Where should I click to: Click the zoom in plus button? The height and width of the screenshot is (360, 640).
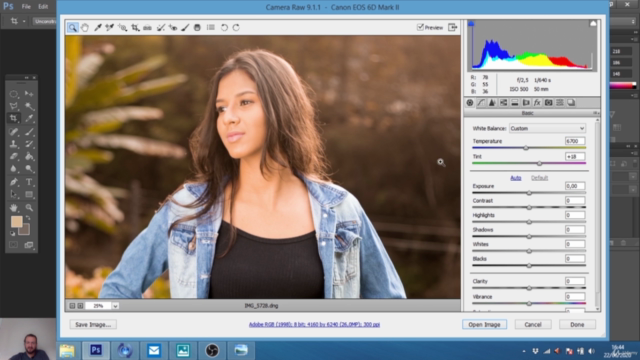[x=80, y=306]
